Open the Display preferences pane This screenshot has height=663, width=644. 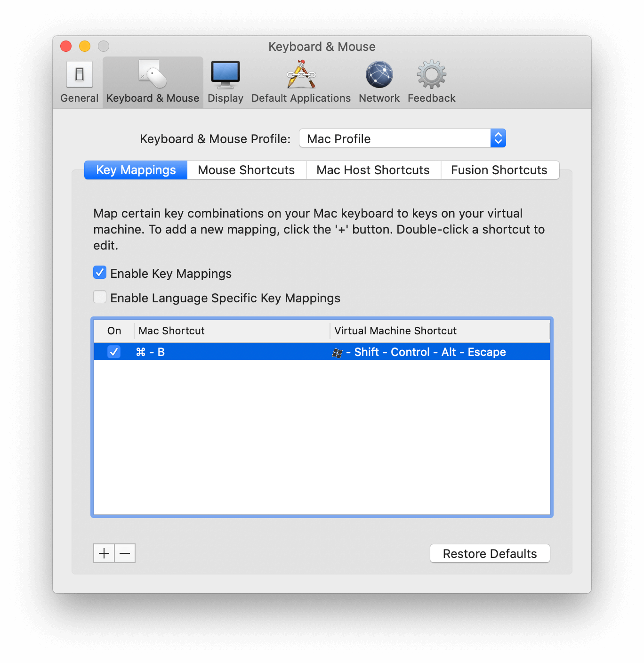pyautogui.click(x=225, y=81)
